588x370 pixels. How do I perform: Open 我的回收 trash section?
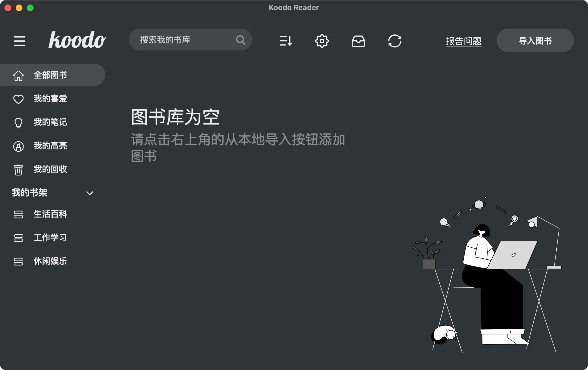coord(53,169)
